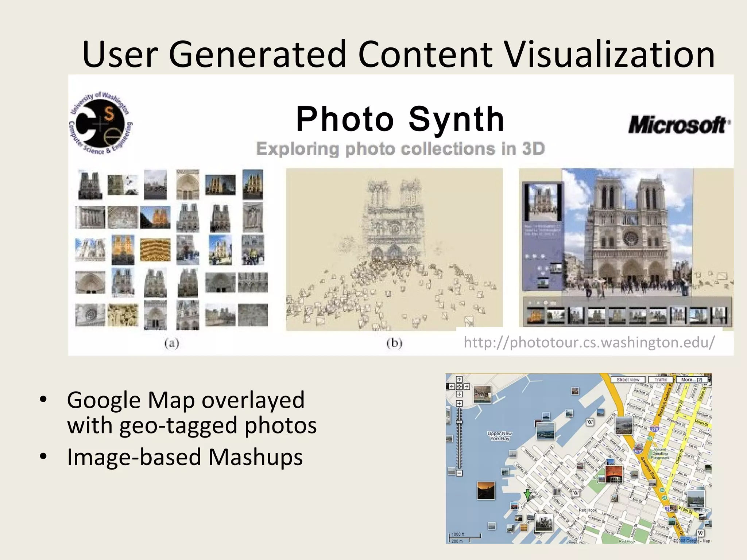747x560 pixels.
Task: Click the (a) figure label
Action: [x=172, y=343]
